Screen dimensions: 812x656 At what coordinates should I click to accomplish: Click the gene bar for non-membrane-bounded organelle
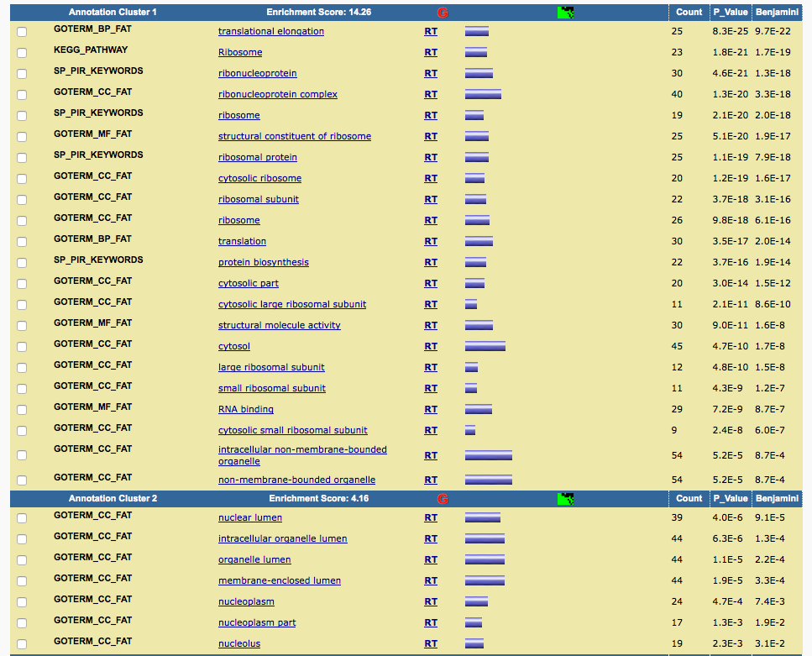(x=489, y=480)
